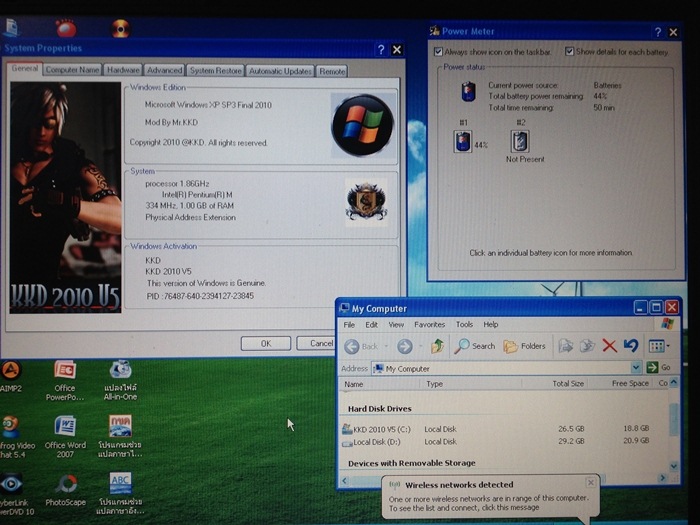Click OK in System Properties
The image size is (700, 525).
click(x=265, y=343)
